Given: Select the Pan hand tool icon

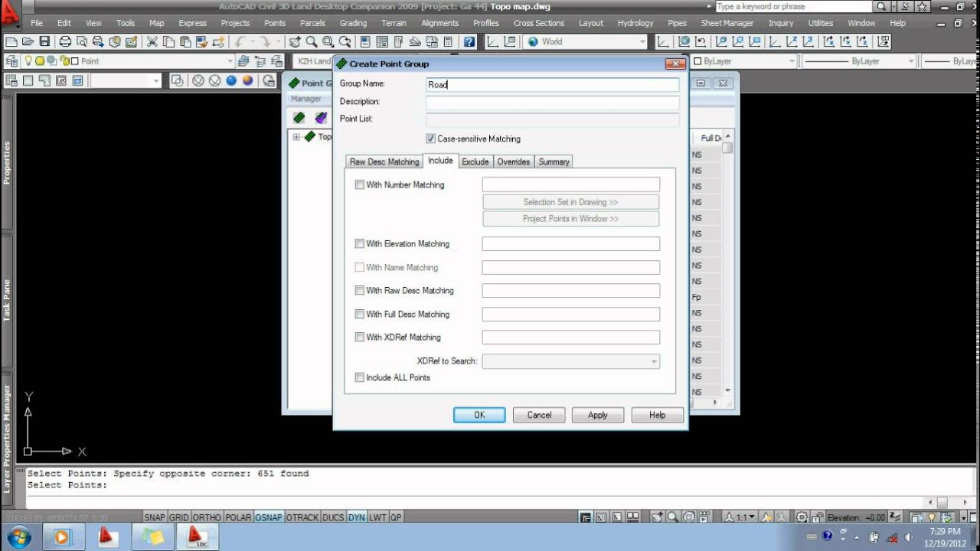Looking at the screenshot, I should (x=295, y=41).
